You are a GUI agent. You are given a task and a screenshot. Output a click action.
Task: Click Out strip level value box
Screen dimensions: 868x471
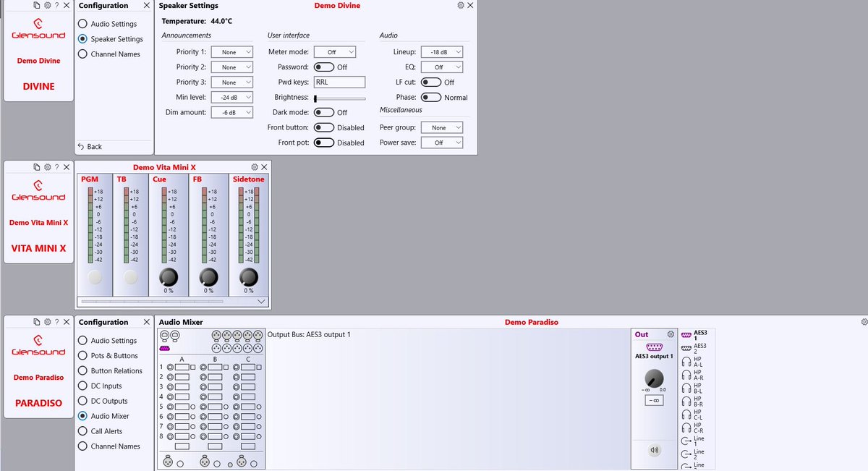click(x=655, y=400)
